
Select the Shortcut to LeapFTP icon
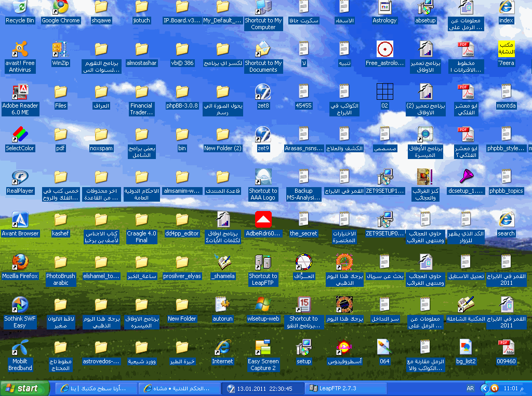[263, 262]
